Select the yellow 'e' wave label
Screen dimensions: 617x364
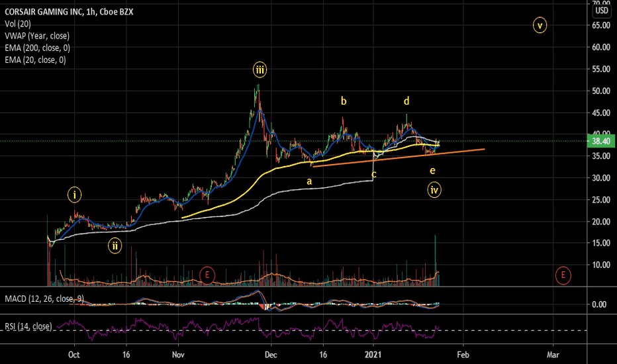click(x=432, y=171)
